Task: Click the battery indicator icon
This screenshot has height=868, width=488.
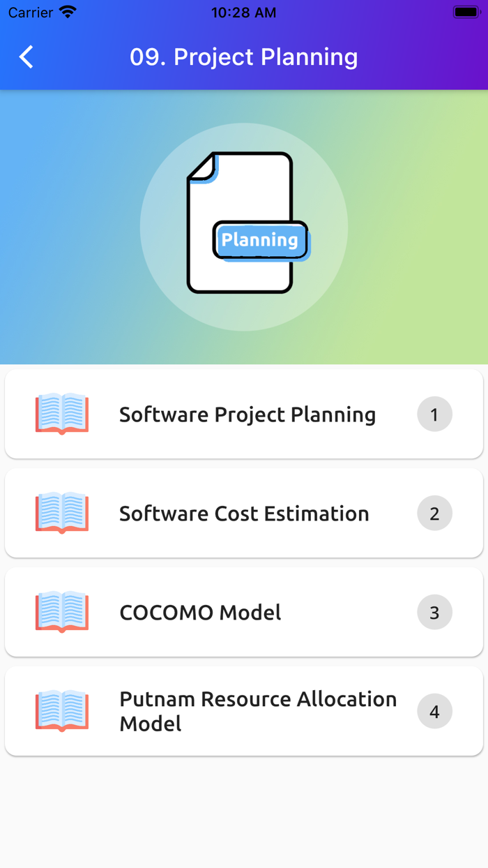Action: [466, 11]
